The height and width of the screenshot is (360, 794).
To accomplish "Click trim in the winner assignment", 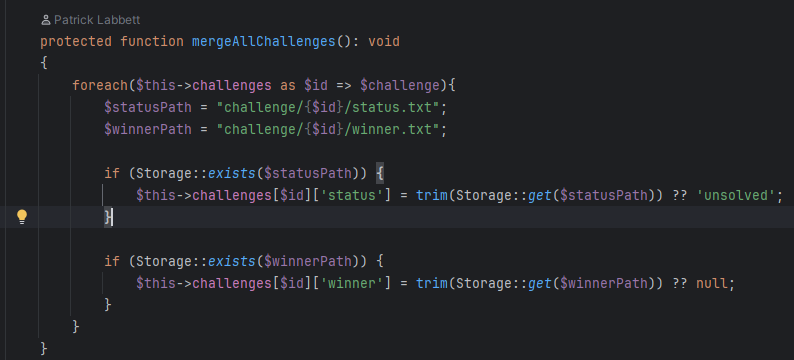I will pyautogui.click(x=432, y=284).
